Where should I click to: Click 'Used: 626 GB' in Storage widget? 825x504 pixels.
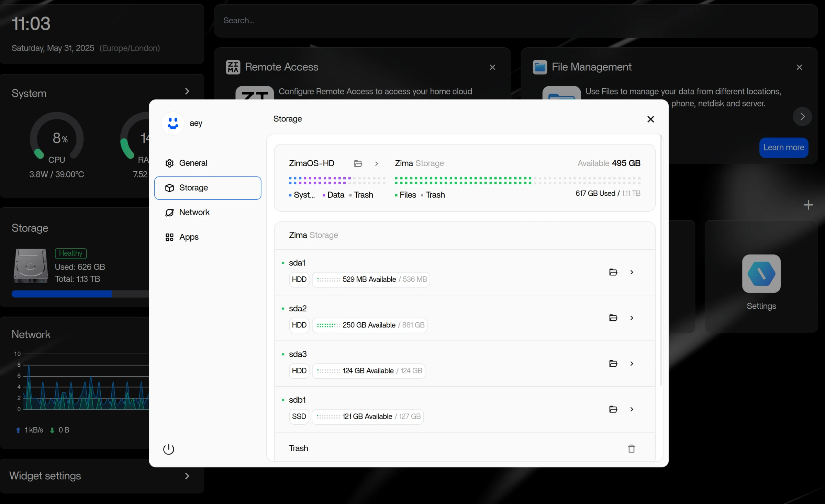pyautogui.click(x=80, y=267)
